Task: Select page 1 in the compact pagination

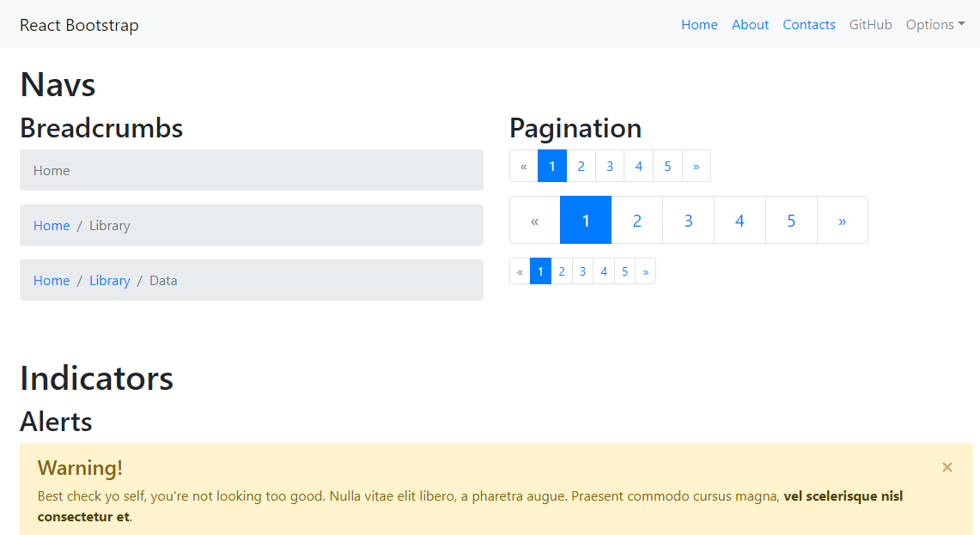Action: click(x=540, y=271)
